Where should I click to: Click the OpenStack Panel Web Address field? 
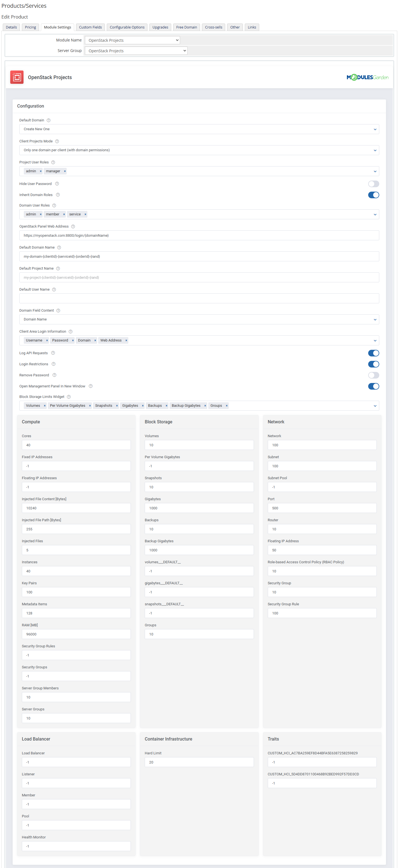point(199,235)
